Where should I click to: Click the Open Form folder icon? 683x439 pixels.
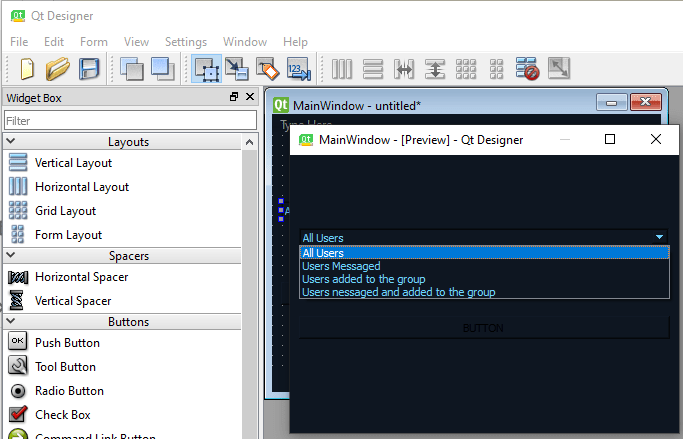[x=57, y=69]
